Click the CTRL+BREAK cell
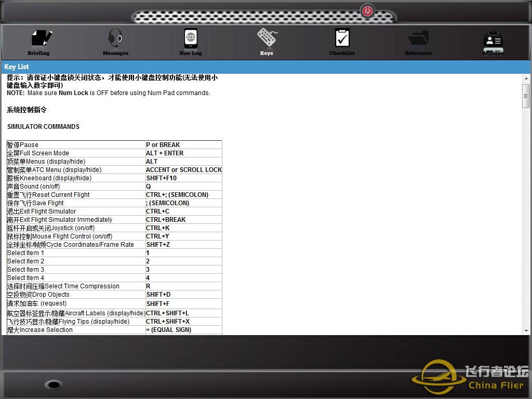The height and width of the screenshot is (399, 532). [x=184, y=220]
